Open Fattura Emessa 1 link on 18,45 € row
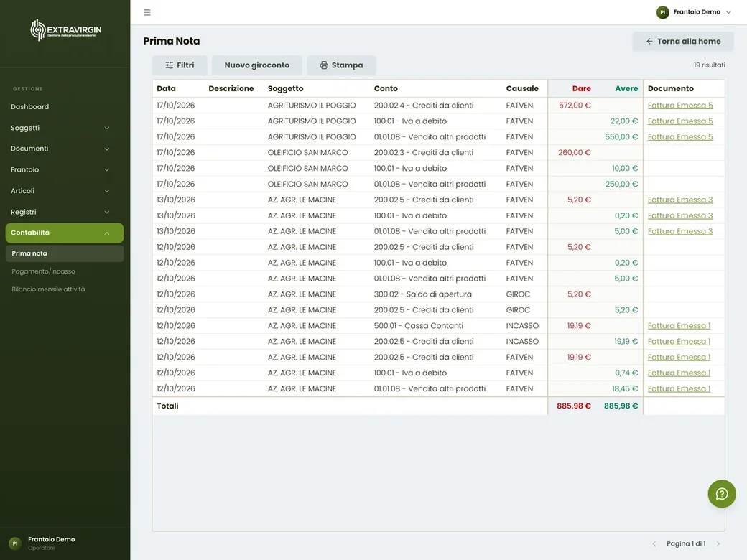The image size is (747, 560). click(679, 388)
